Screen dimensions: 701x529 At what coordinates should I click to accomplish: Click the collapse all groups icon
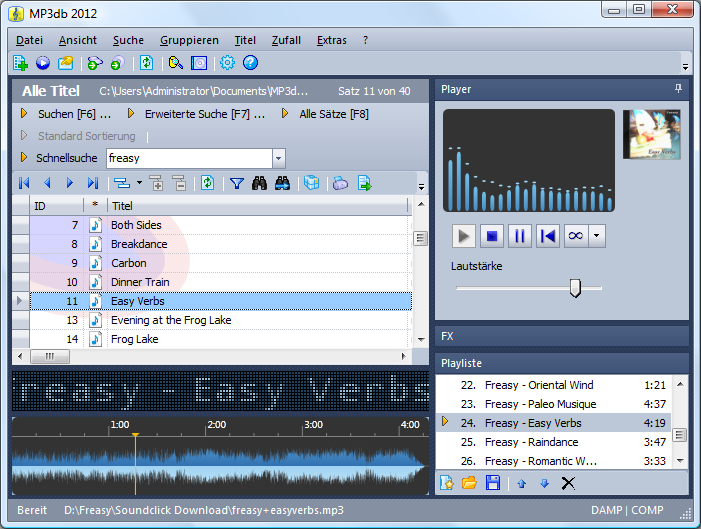tap(179, 183)
